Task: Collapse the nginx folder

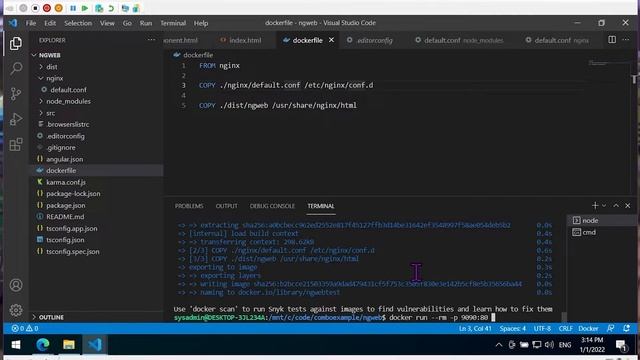Action: (x=54, y=78)
